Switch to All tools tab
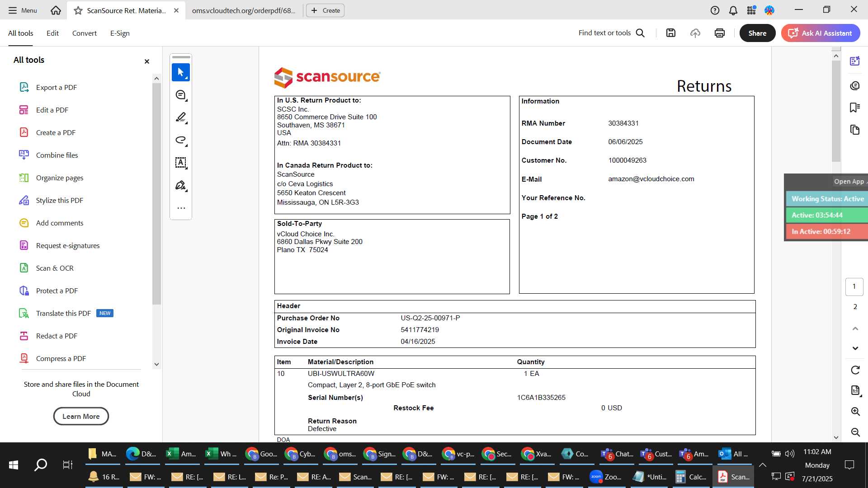 point(21,33)
